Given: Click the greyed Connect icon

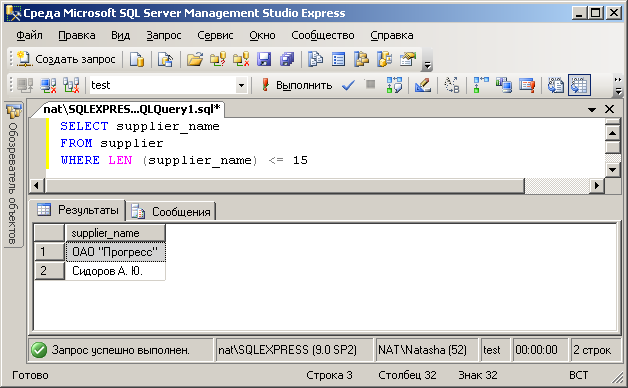Looking at the screenshot, I should tap(25, 85).
